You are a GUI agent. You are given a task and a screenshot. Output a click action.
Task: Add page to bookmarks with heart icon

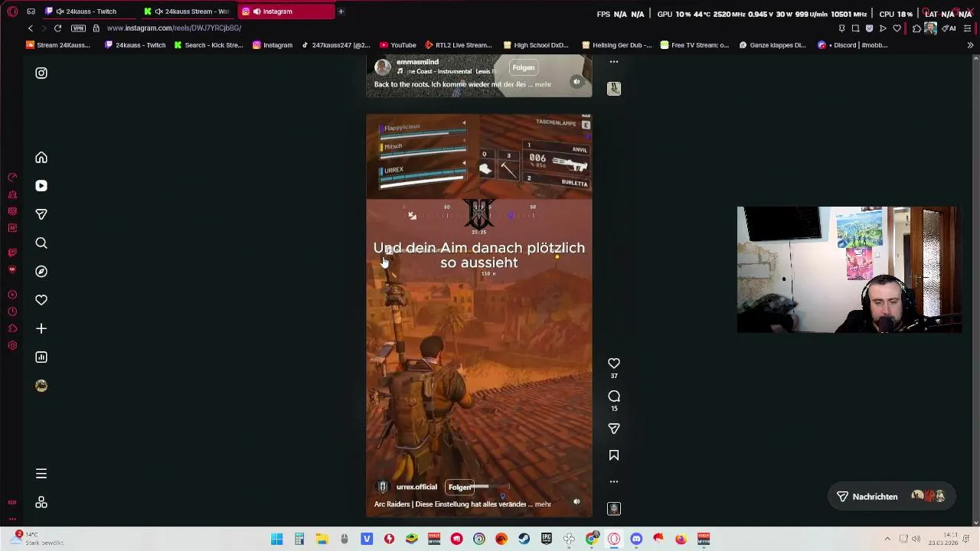click(897, 28)
